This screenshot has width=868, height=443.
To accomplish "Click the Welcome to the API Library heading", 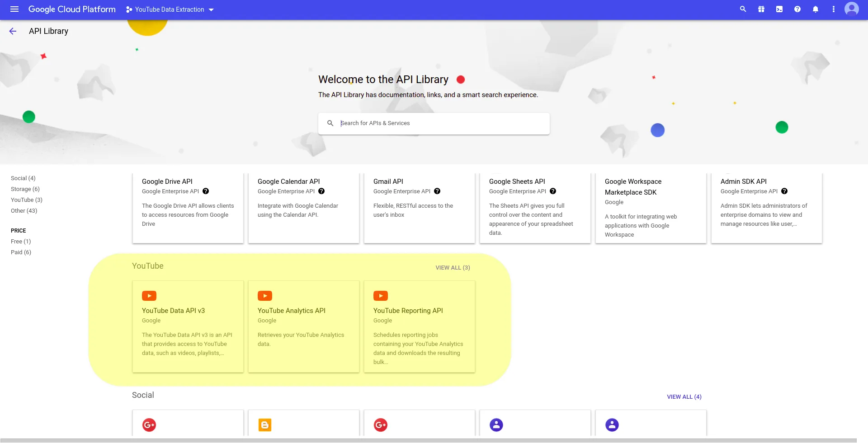I will (x=383, y=79).
